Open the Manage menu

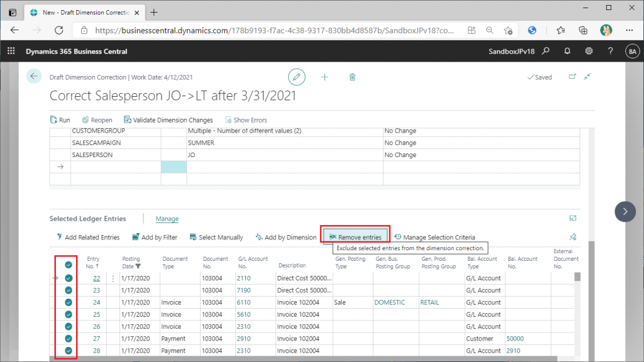click(167, 219)
